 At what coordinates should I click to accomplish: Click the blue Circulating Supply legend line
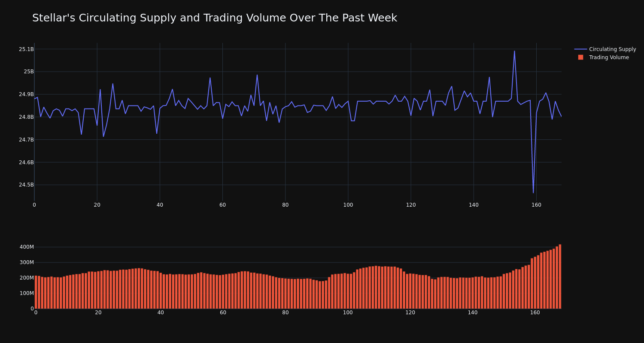point(580,49)
